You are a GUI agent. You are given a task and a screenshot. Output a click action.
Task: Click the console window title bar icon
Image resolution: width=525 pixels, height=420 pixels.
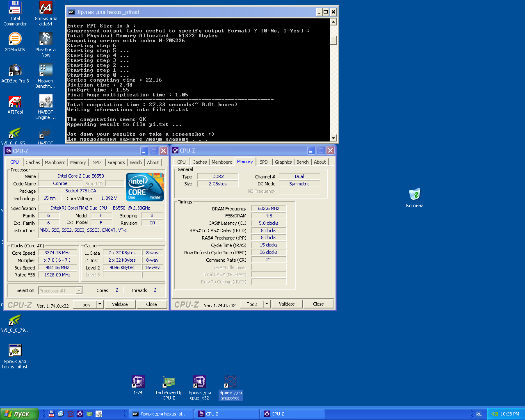click(71, 12)
